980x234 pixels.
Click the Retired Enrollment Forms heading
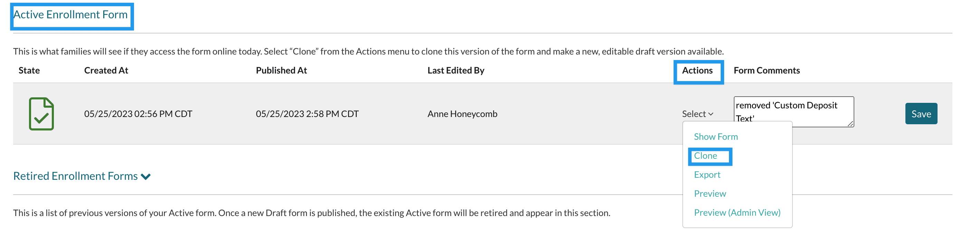tap(75, 176)
